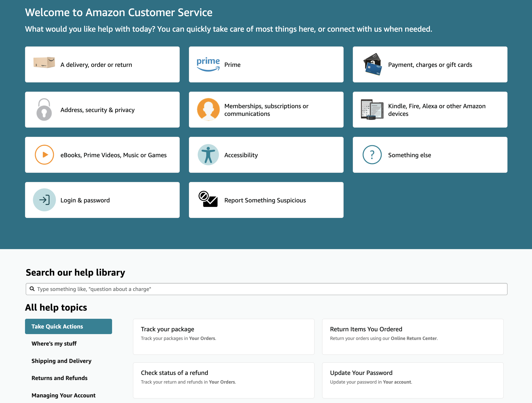Open 'Check status of a refund' card
Image resolution: width=532 pixels, height=403 pixels.
(224, 380)
